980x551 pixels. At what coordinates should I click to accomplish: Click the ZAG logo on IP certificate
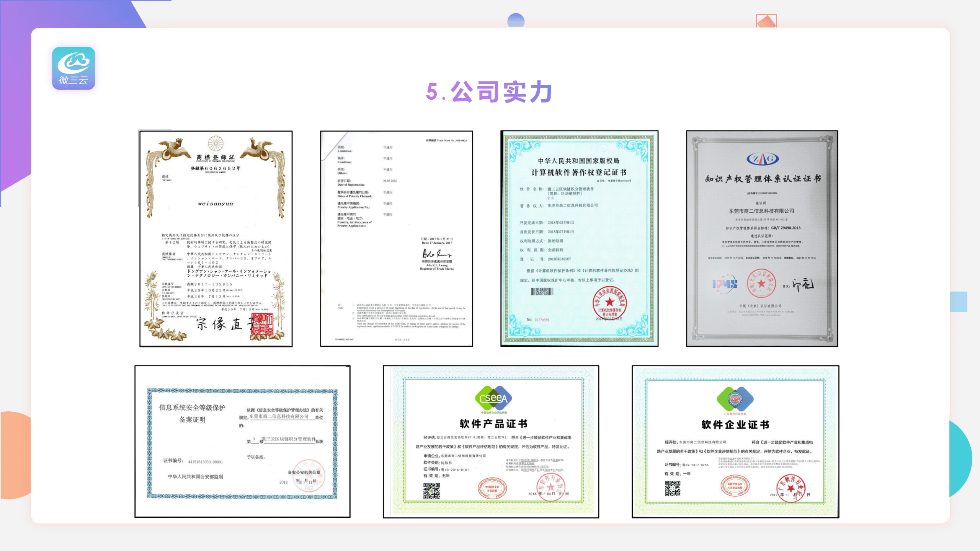(762, 159)
